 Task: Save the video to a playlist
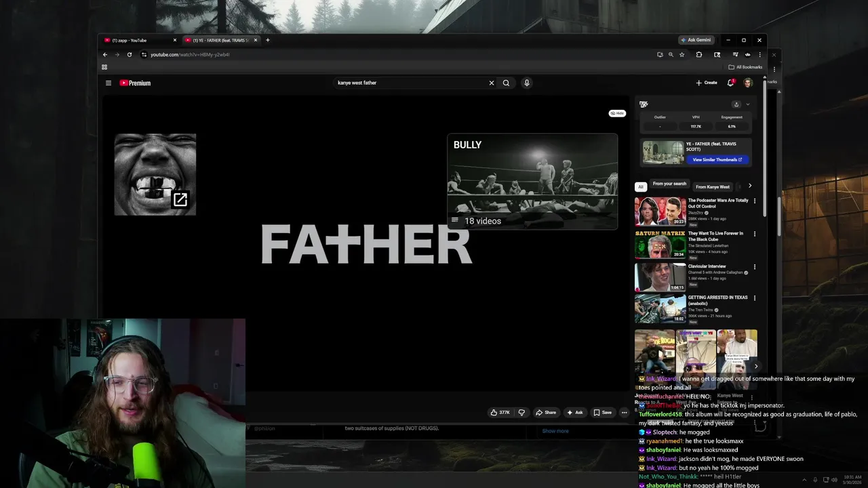pos(602,412)
